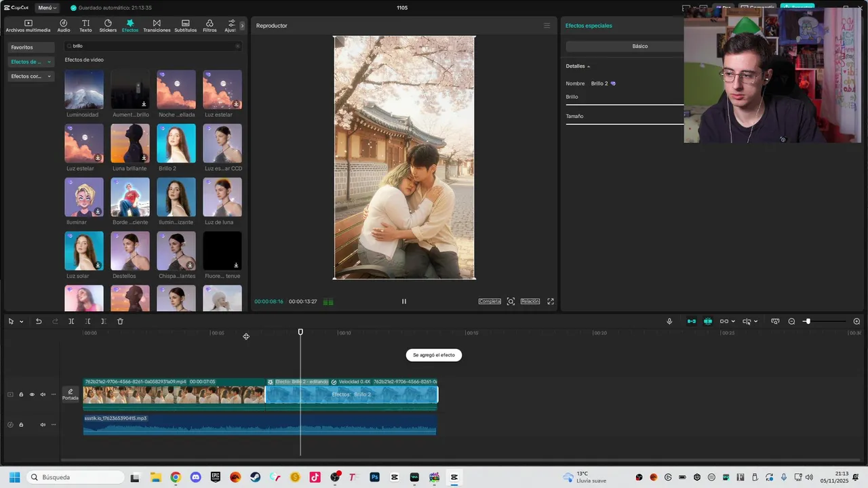This screenshot has width=868, height=488.
Task: Open the Menú dropdown
Action: 47,7
